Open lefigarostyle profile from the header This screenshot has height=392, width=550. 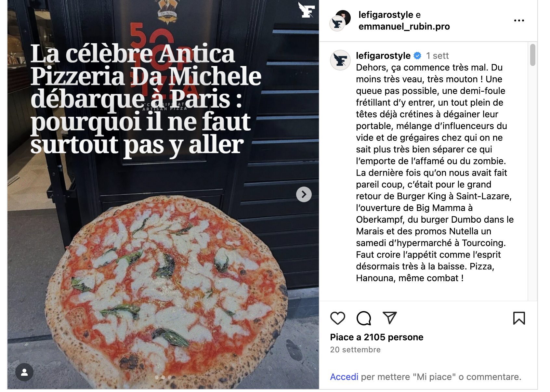(386, 15)
